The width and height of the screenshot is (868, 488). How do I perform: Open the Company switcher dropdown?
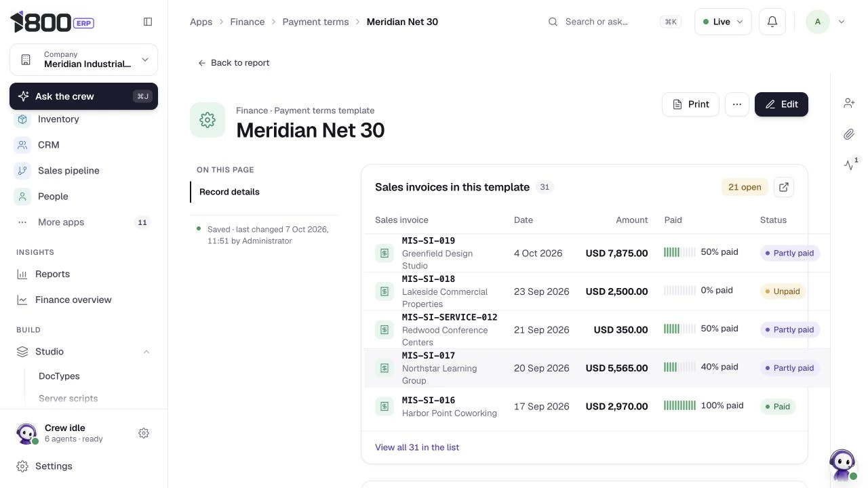tap(83, 60)
